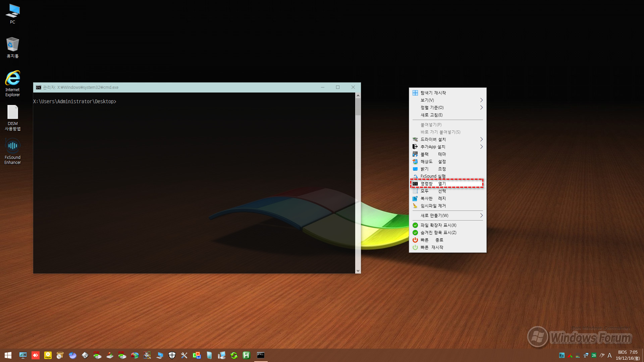644x362 pixels.
Task: Launch the green H taskbar icon
Action: pos(247,355)
